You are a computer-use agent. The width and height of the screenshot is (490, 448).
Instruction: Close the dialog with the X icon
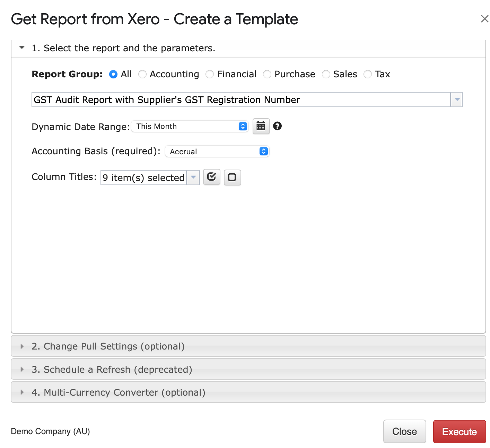pyautogui.click(x=484, y=19)
